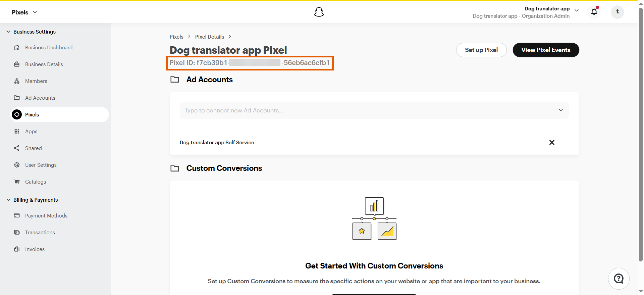Focus the connect new Ad Accounts field
Viewport: 644px width, 295px height.
tap(374, 110)
